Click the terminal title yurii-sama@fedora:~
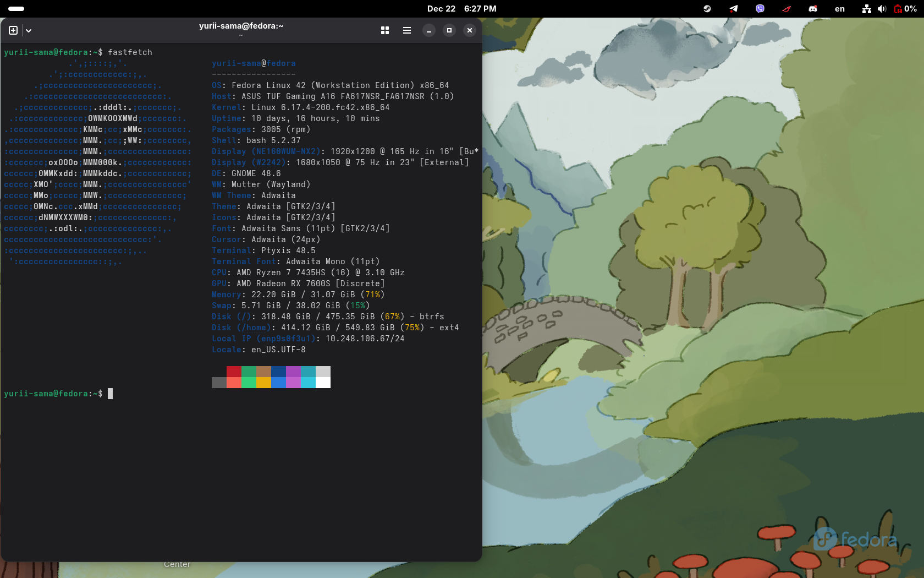Image resolution: width=924 pixels, height=578 pixels. tap(241, 26)
